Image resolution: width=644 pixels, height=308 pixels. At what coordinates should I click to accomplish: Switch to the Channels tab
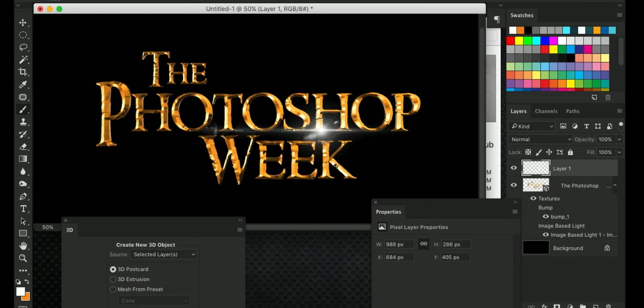[x=546, y=111]
